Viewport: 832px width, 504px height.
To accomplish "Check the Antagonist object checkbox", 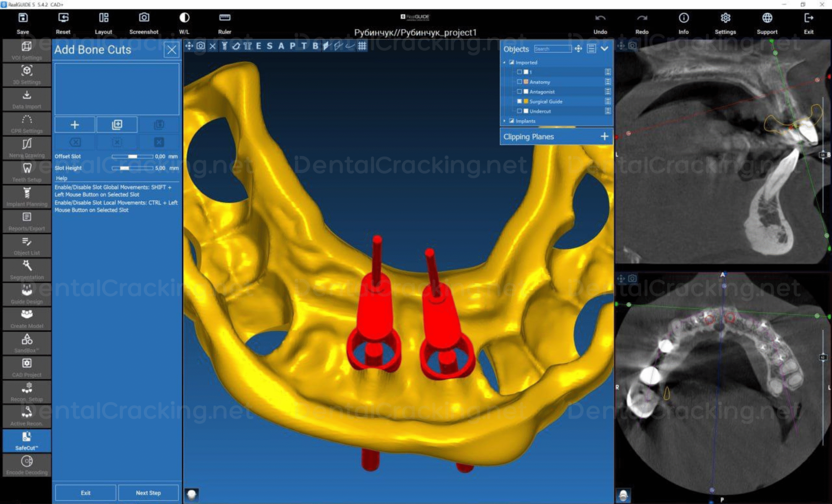I will (519, 92).
